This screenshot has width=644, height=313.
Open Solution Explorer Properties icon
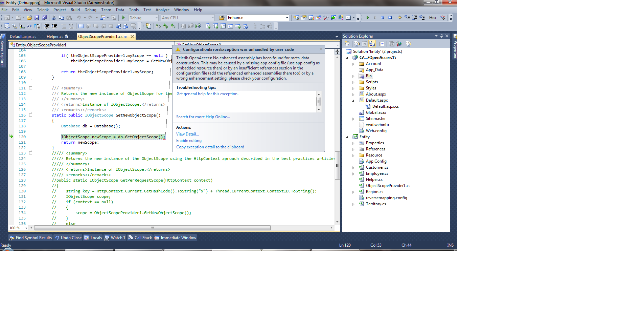pyautogui.click(x=347, y=44)
